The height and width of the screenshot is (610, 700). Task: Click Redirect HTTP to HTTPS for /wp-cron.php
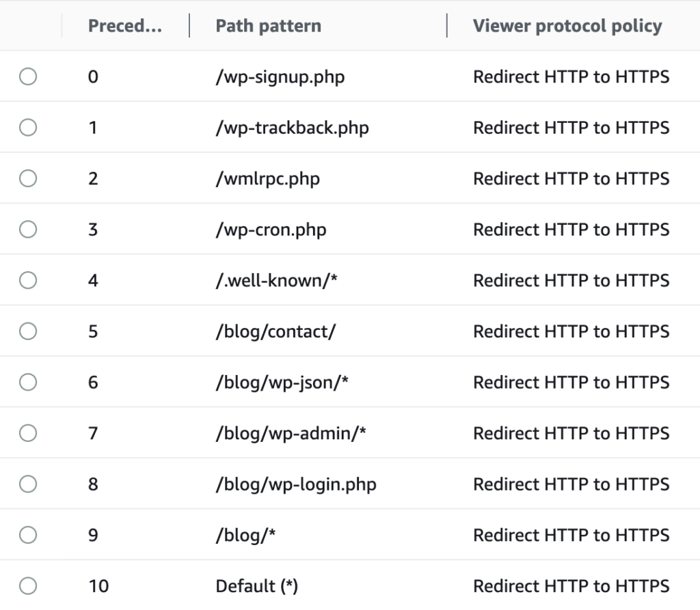click(x=571, y=230)
